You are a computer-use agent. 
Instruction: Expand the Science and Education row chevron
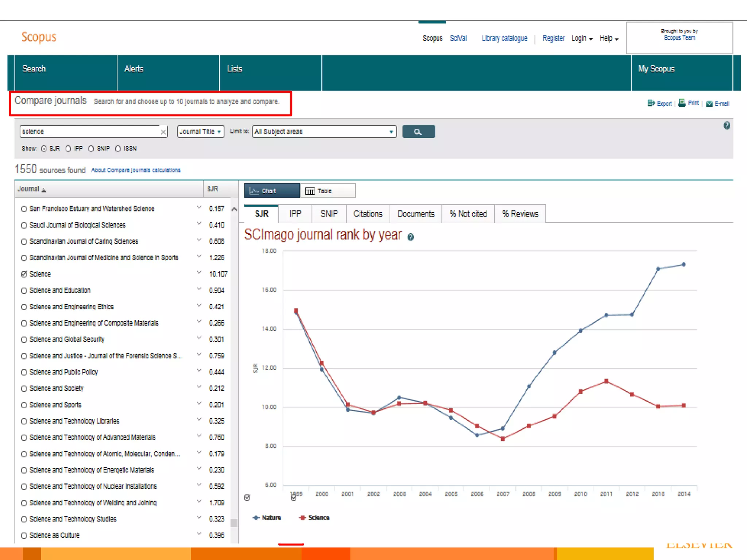pyautogui.click(x=199, y=289)
